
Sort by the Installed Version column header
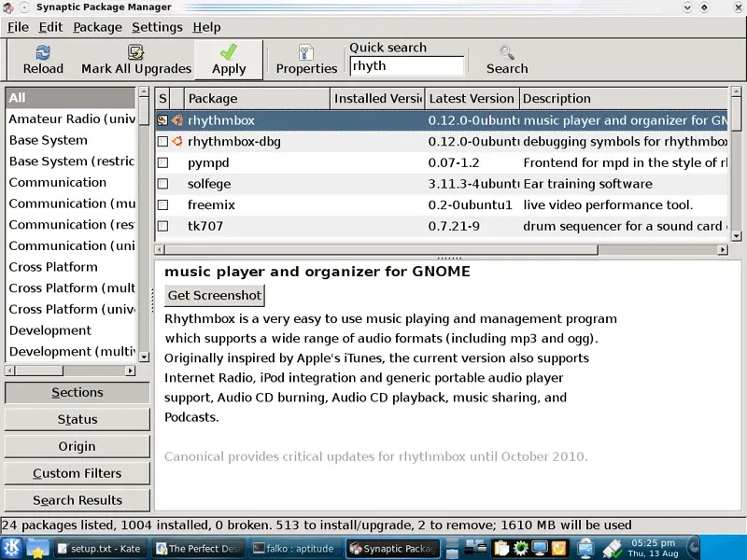(378, 99)
